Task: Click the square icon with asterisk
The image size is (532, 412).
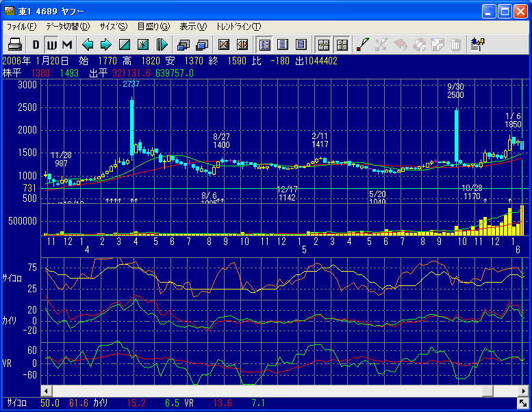Action: [143, 44]
